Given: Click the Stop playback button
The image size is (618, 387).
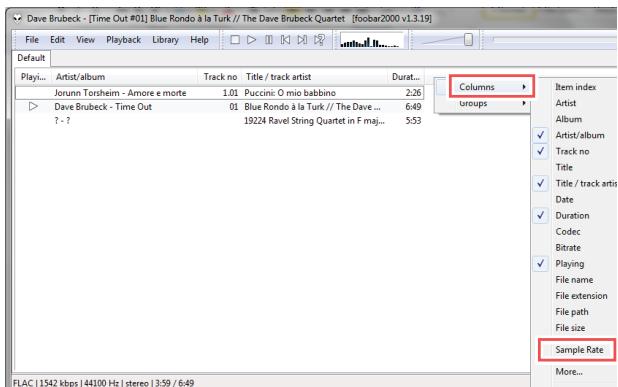Looking at the screenshot, I should (235, 40).
